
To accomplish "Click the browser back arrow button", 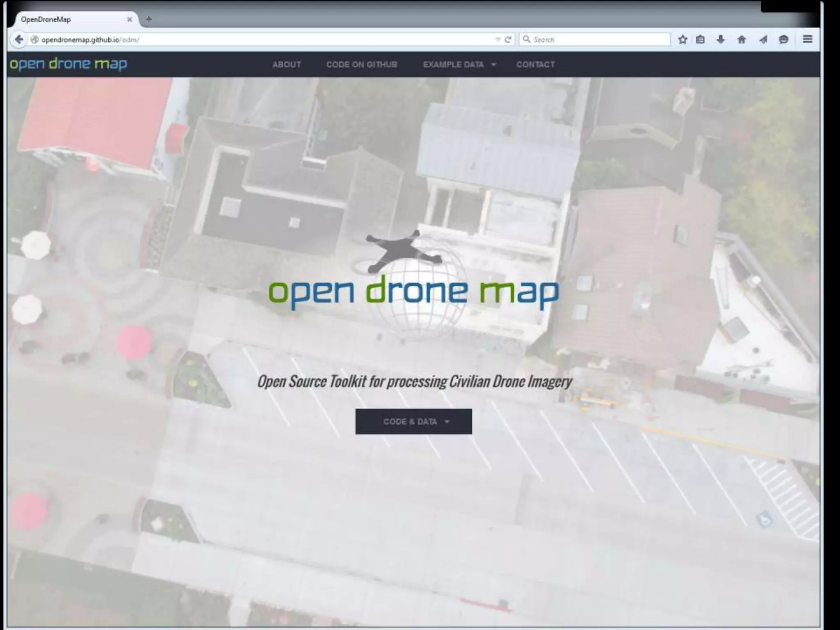I will (x=19, y=39).
